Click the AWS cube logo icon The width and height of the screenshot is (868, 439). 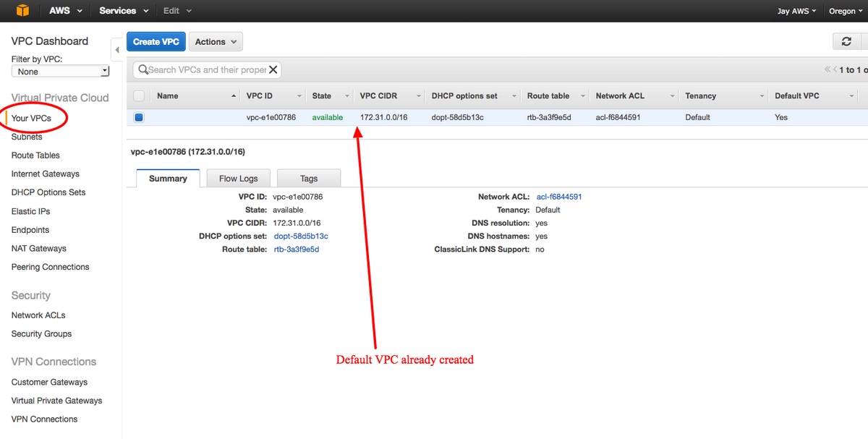click(22, 11)
